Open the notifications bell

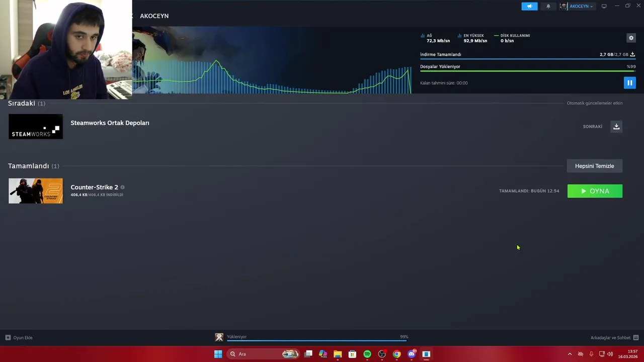coord(548,6)
